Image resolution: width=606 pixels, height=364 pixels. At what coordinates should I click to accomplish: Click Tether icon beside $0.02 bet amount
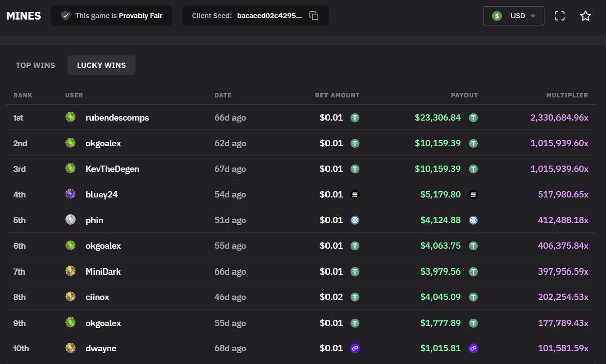pos(355,297)
